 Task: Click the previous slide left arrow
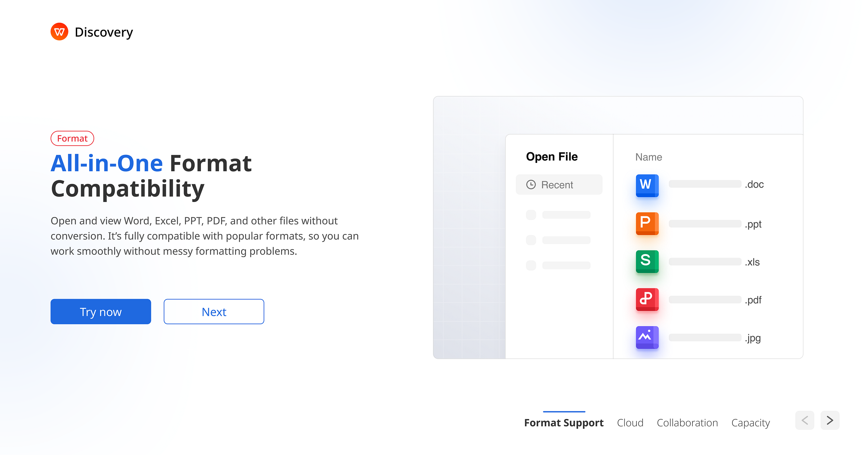805,420
